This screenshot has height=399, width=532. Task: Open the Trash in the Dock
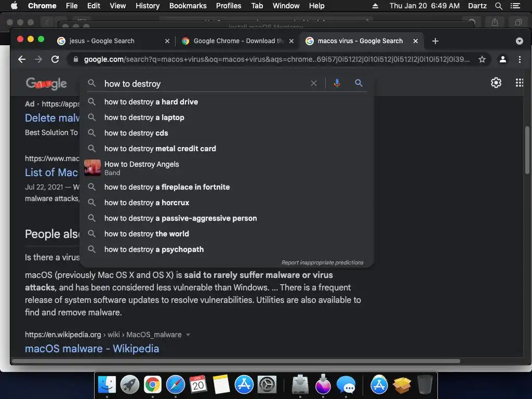pyautogui.click(x=425, y=385)
